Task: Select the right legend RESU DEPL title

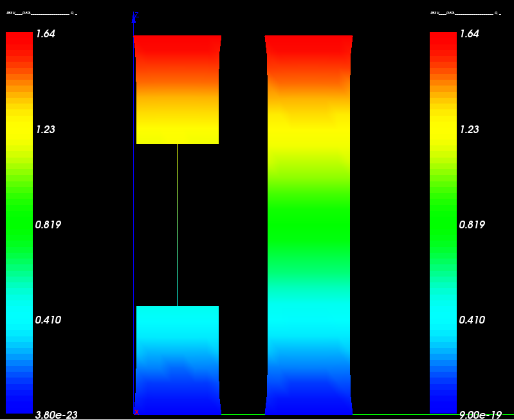Action: (464, 13)
